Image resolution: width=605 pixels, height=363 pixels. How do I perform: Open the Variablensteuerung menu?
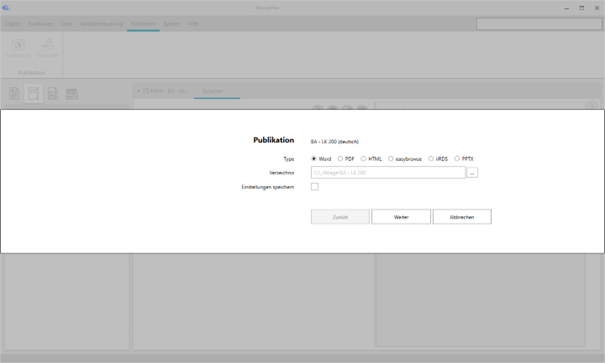pyautogui.click(x=101, y=24)
